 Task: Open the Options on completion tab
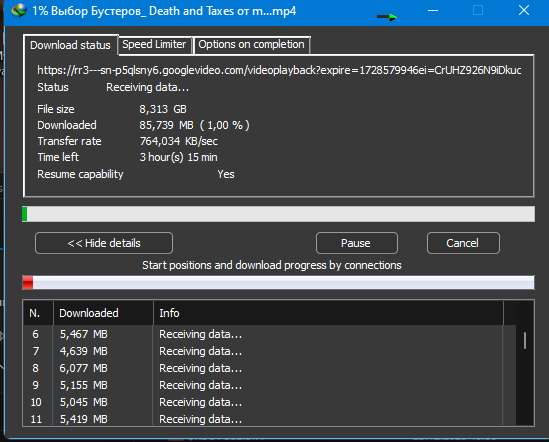(x=251, y=45)
